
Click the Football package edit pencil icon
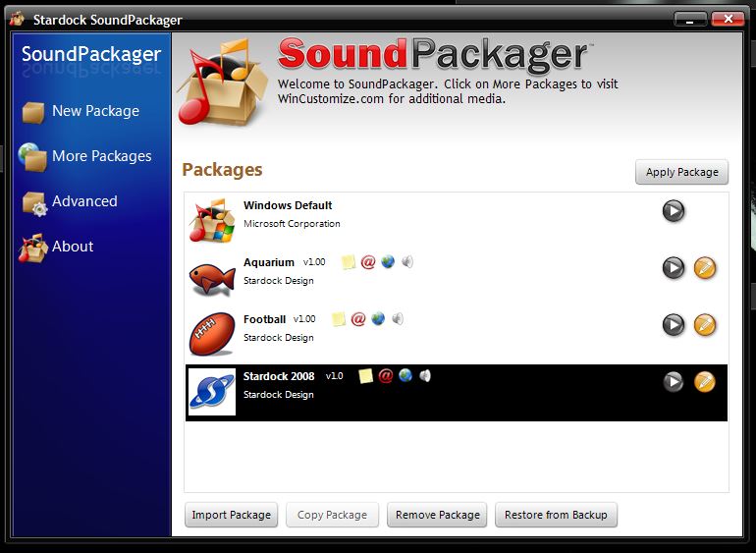pyautogui.click(x=705, y=325)
